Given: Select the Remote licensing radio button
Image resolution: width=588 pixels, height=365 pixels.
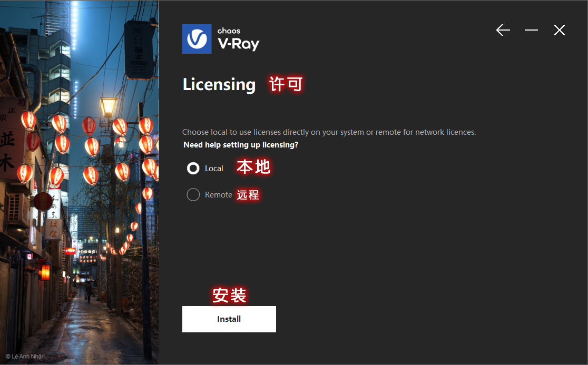Looking at the screenshot, I should pos(193,194).
